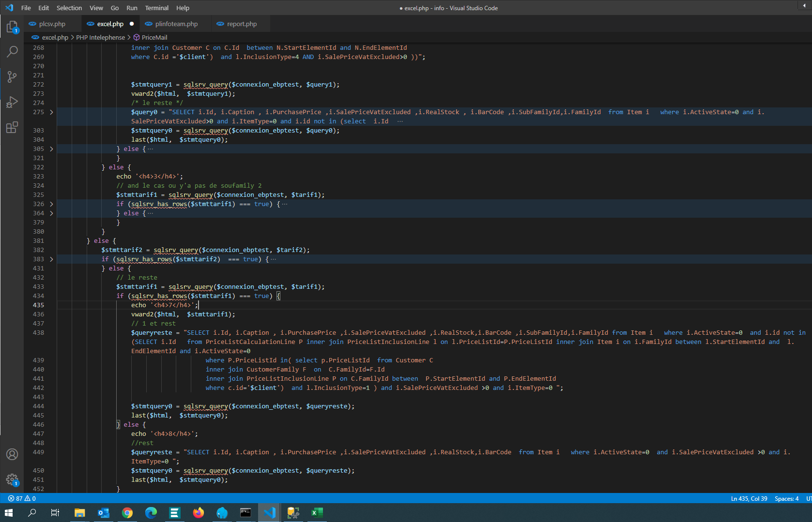Click on echo '<h4>7</h4>' line
Viewport: 812px width, 522px height.
[165, 305]
